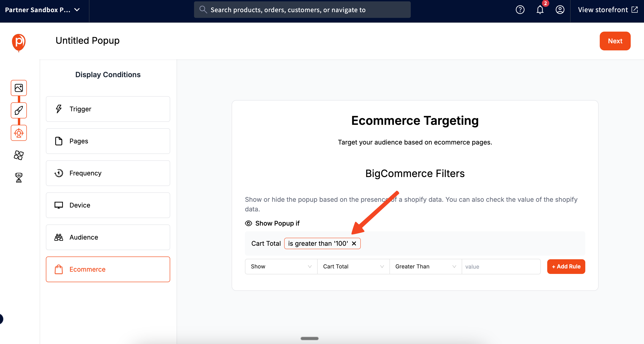Remove the 'is greater than 100' rule

(x=354, y=243)
